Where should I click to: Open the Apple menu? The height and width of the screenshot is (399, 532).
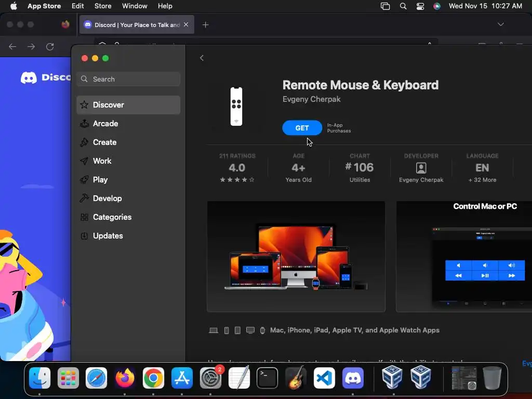click(14, 6)
